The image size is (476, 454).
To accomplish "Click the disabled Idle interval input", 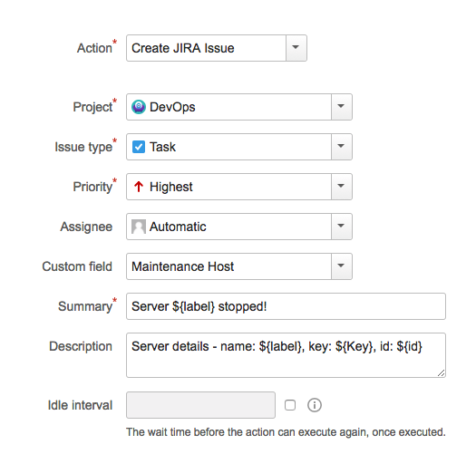I will click(200, 405).
